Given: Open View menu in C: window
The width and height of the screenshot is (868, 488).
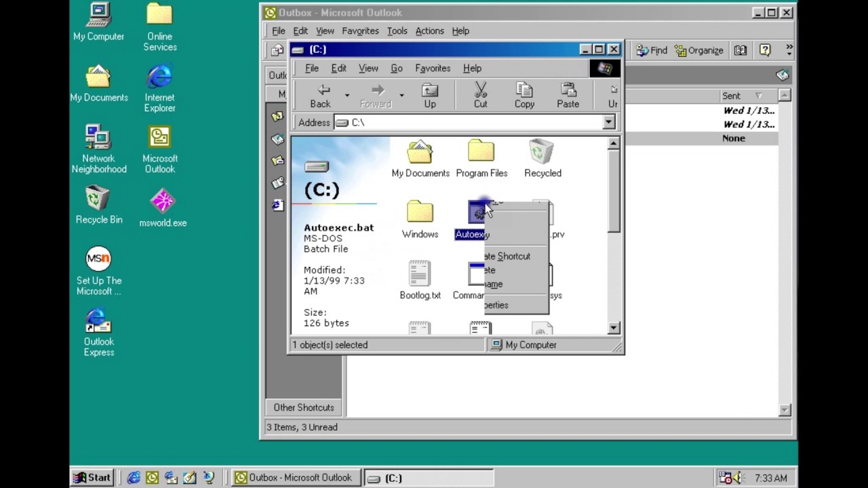Looking at the screenshot, I should click(x=368, y=68).
